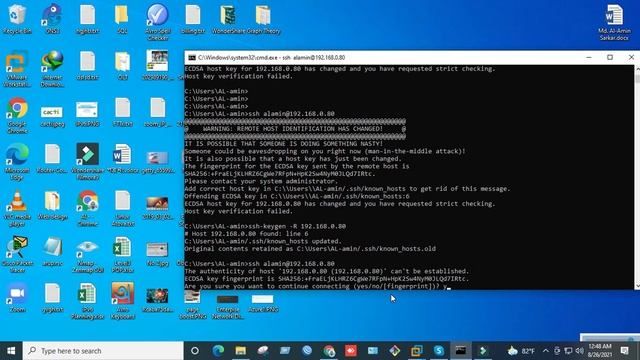Open the cacti jpeg image file
This screenshot has height=360, width=640.
[x=52, y=115]
